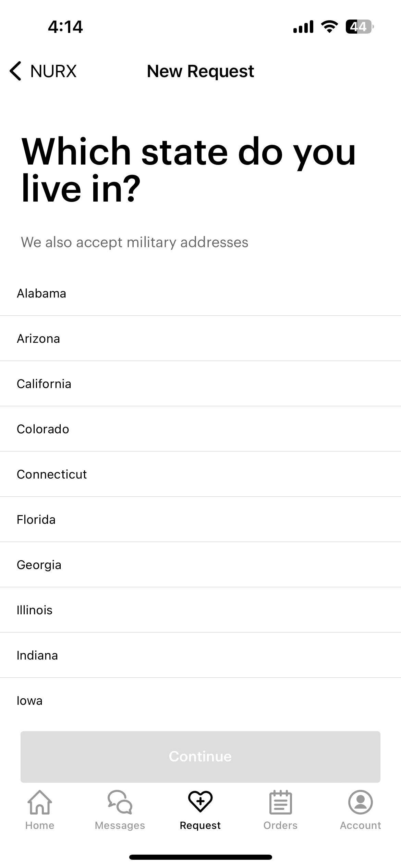Select Arizona from the state list
The height and width of the screenshot is (868, 401).
coord(200,338)
